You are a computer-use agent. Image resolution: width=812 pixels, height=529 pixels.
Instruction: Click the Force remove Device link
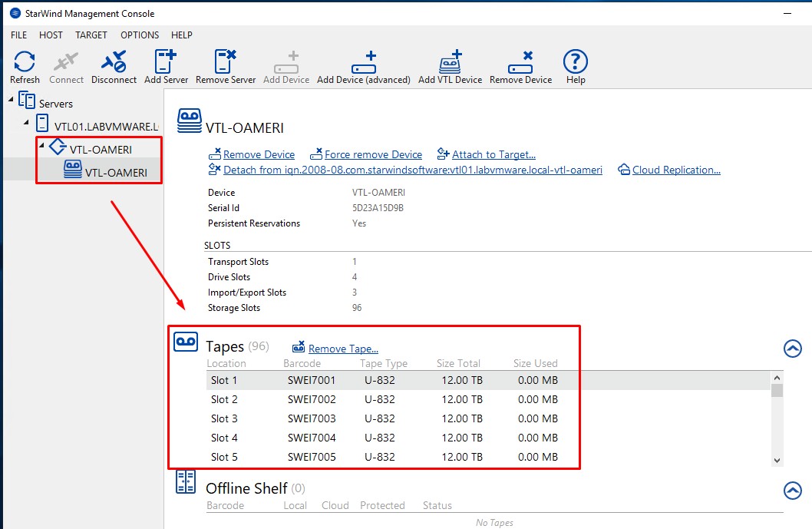pyautogui.click(x=373, y=154)
